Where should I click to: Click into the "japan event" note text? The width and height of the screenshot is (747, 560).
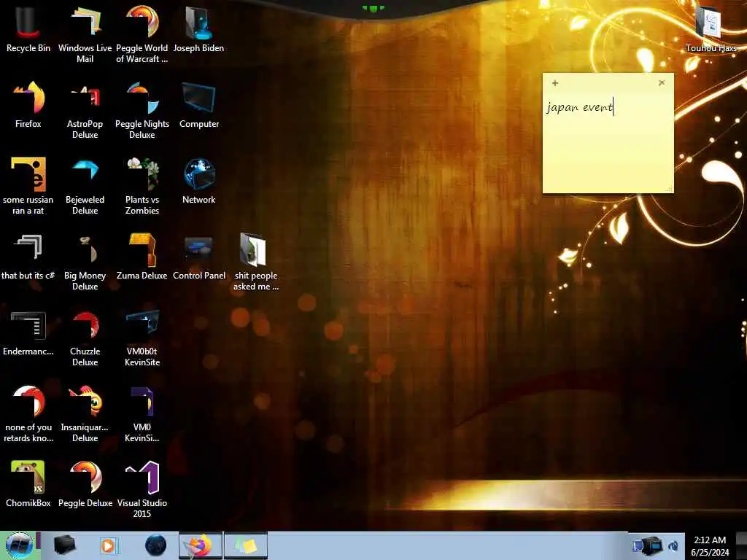580,107
